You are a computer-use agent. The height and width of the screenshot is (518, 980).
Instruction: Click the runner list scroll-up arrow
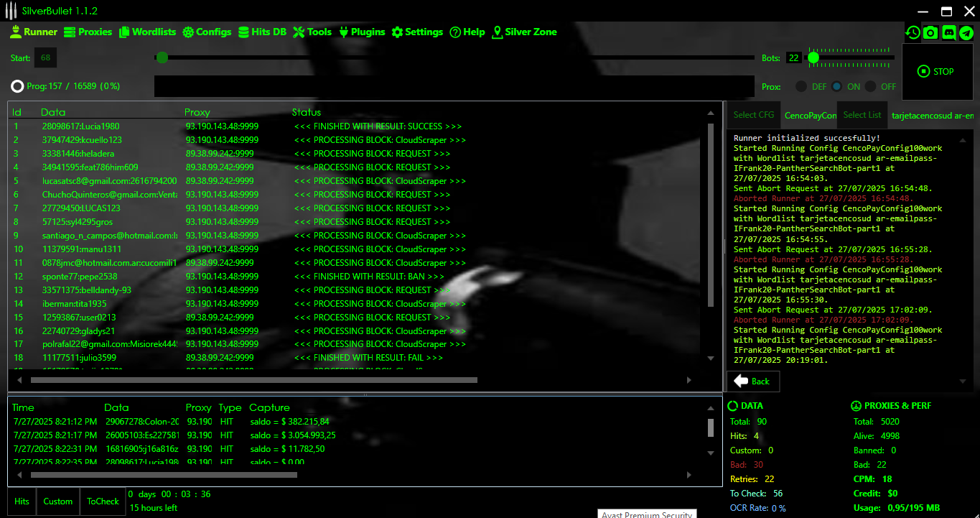[711, 113]
